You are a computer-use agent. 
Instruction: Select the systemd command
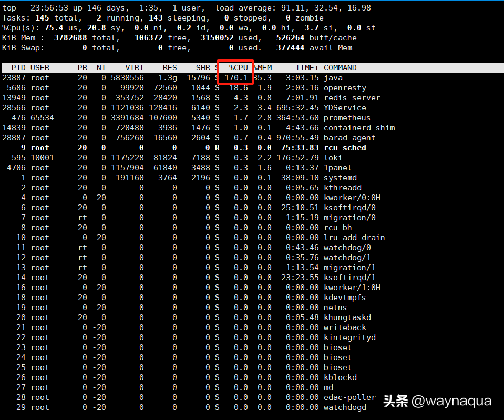[340, 178]
